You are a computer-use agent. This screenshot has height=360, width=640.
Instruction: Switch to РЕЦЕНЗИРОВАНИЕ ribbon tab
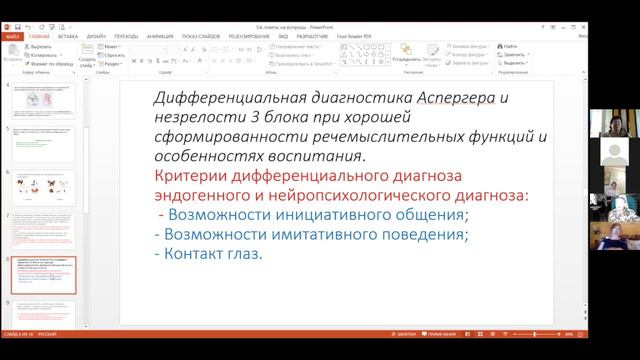[249, 36]
